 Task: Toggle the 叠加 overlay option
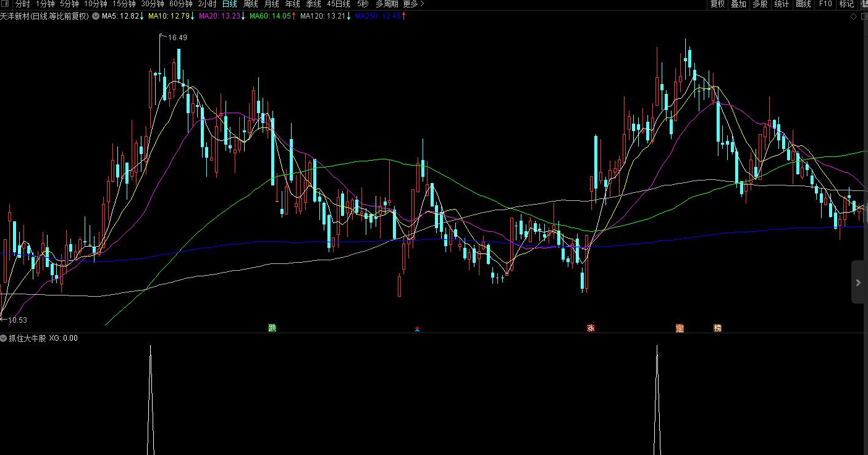[x=738, y=4]
